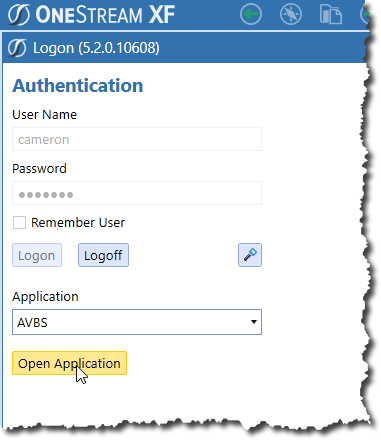Click the OneStream XF logo
Screen dimensions: 381x440
[x=91, y=15]
